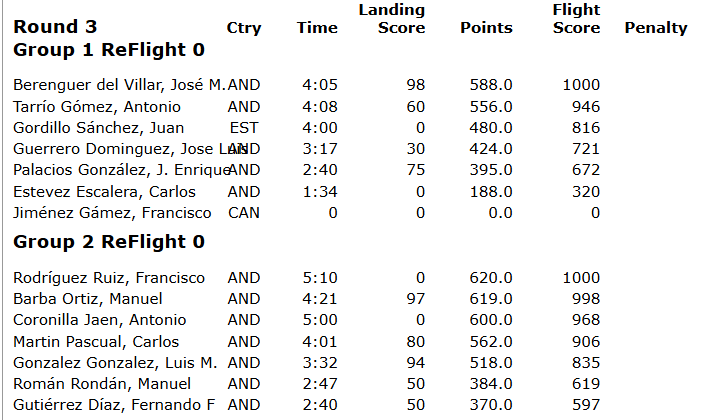Select the Group 1 ReFlight 0 heading
The height and width of the screenshot is (420, 707).
pos(109,48)
